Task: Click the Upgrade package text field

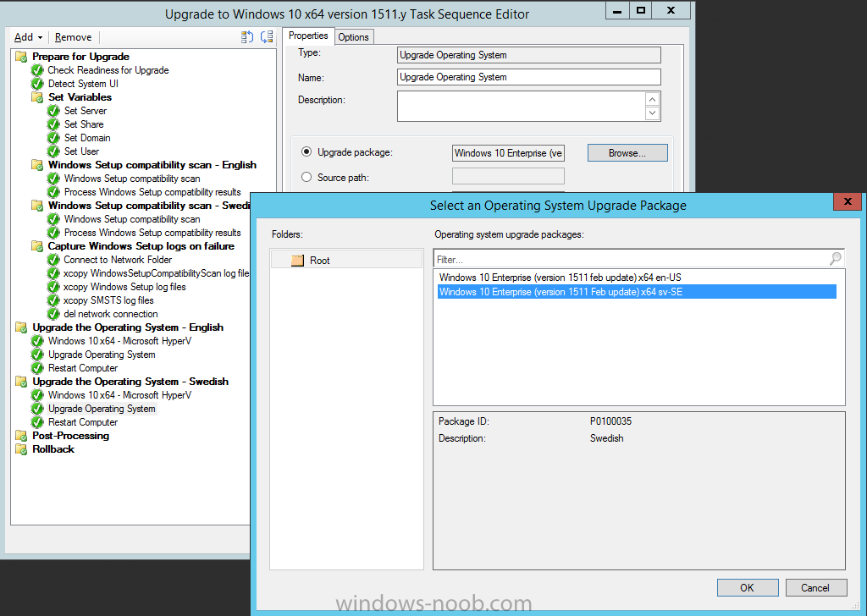Action: pyautogui.click(x=508, y=153)
